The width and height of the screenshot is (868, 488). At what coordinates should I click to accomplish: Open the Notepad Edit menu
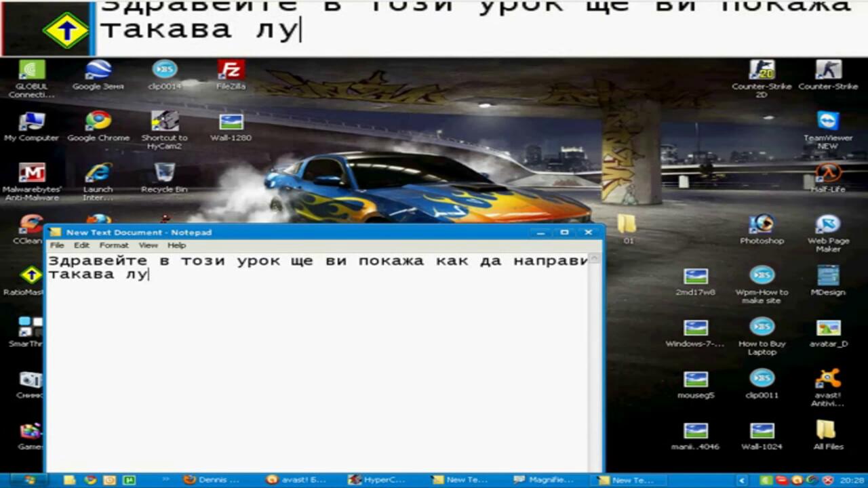(x=81, y=245)
